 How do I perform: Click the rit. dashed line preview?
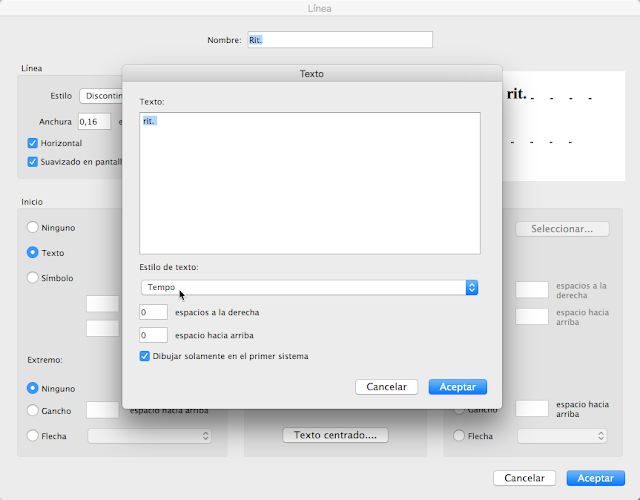pos(564,126)
